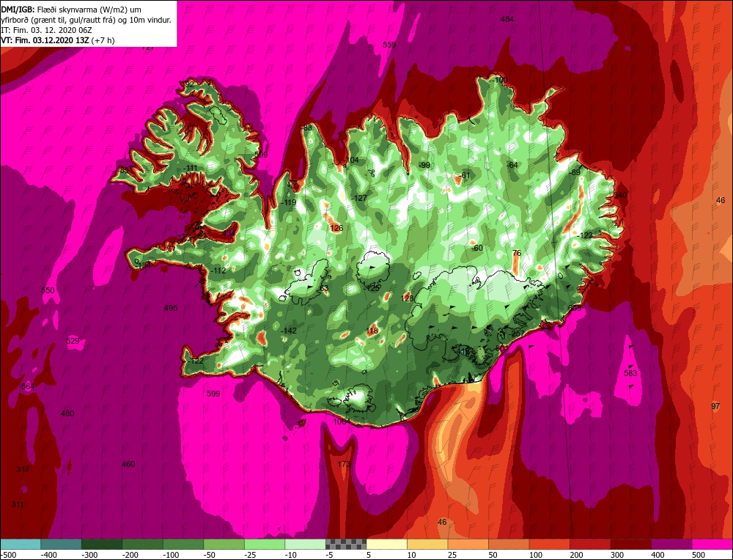Click the flux value 484 over the northern sea
733x560 pixels.
507,19
